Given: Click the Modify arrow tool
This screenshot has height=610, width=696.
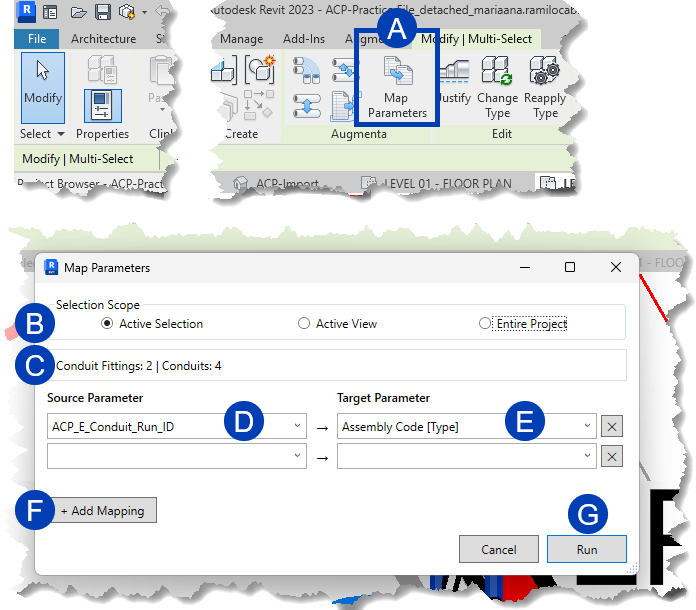Looking at the screenshot, I should point(43,87).
